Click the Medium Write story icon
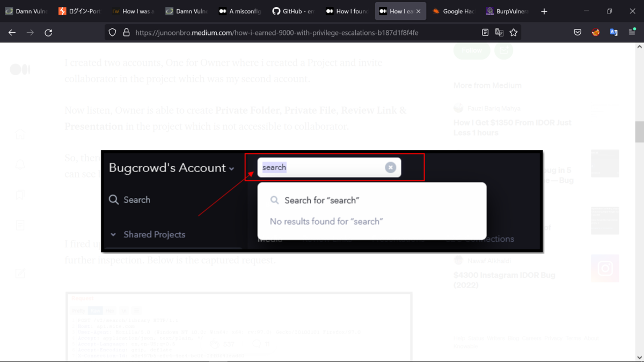The height and width of the screenshot is (362, 644). pos(20,274)
